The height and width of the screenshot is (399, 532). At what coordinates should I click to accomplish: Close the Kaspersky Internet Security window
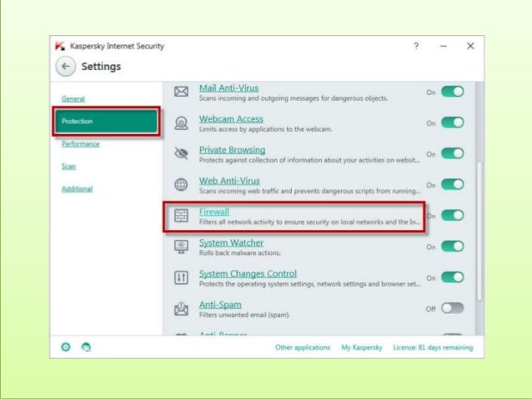click(x=470, y=46)
